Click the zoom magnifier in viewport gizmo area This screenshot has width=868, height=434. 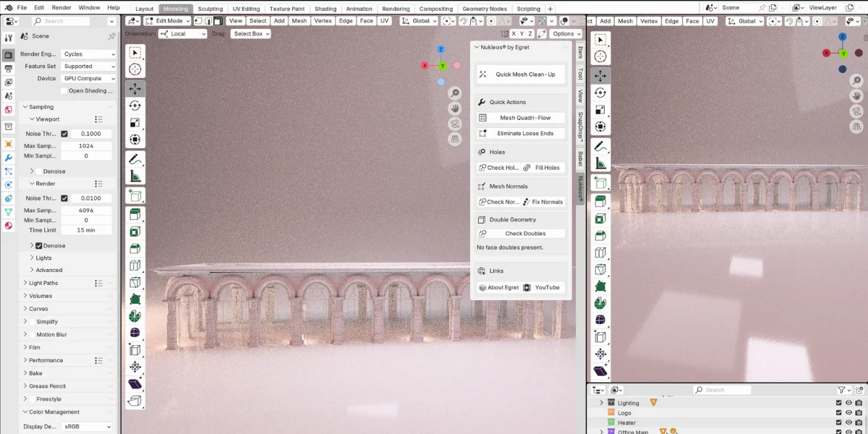(x=454, y=93)
